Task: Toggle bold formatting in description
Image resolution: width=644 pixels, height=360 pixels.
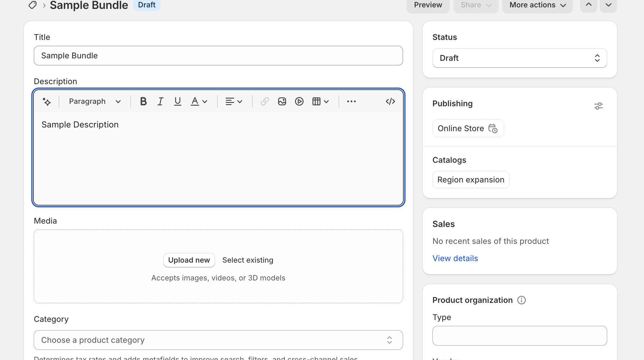Action: (143, 101)
